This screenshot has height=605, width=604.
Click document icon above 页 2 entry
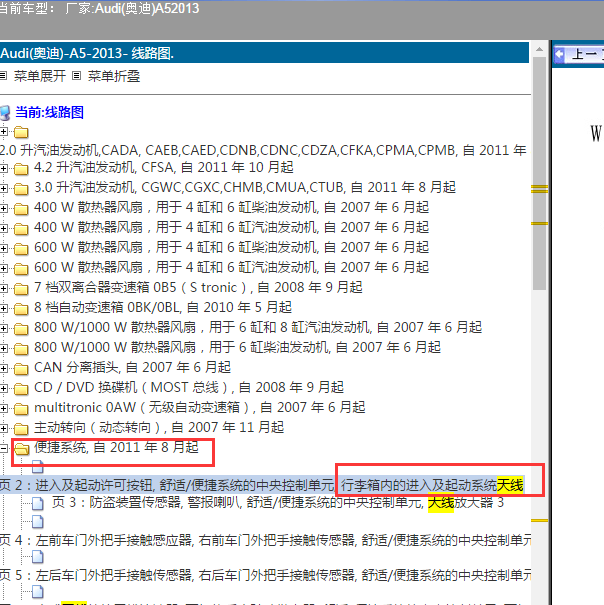point(37,467)
